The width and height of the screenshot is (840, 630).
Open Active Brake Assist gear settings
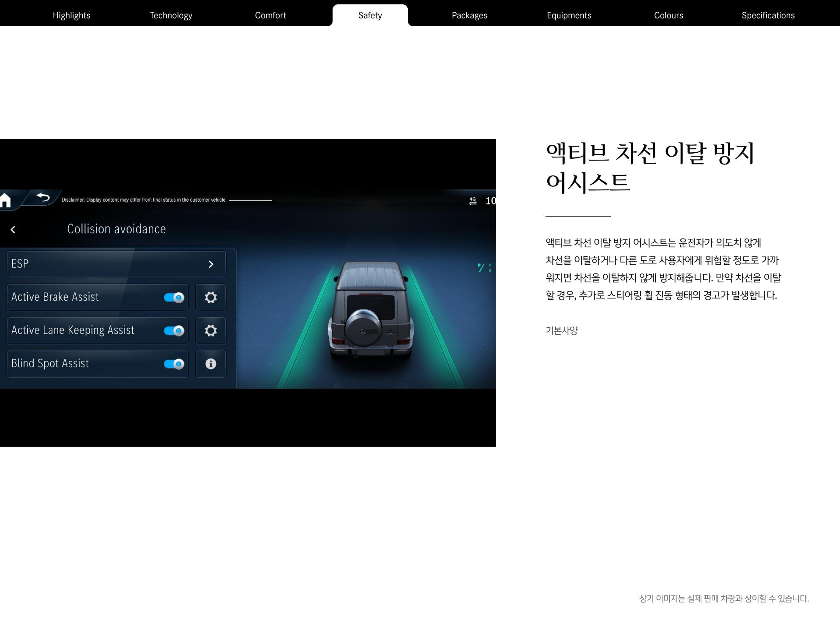pyautogui.click(x=211, y=297)
